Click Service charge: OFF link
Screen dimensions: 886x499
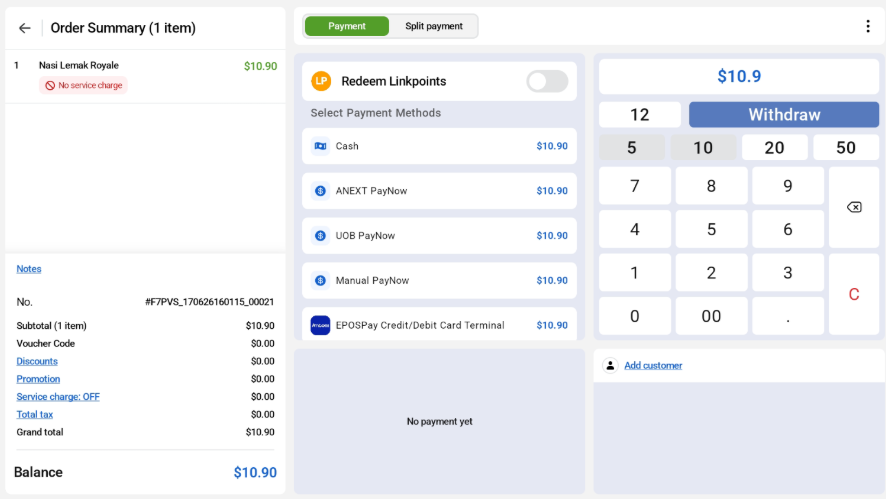tap(58, 397)
